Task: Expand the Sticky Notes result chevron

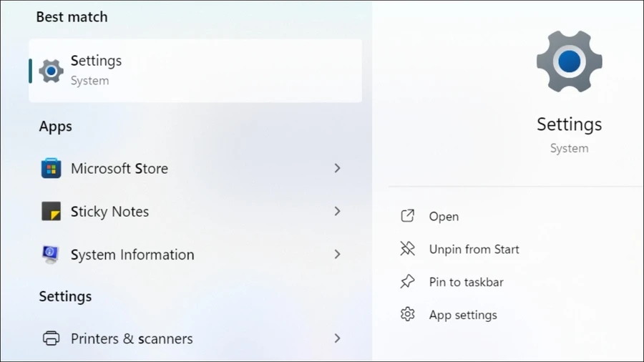Action: 337,211
